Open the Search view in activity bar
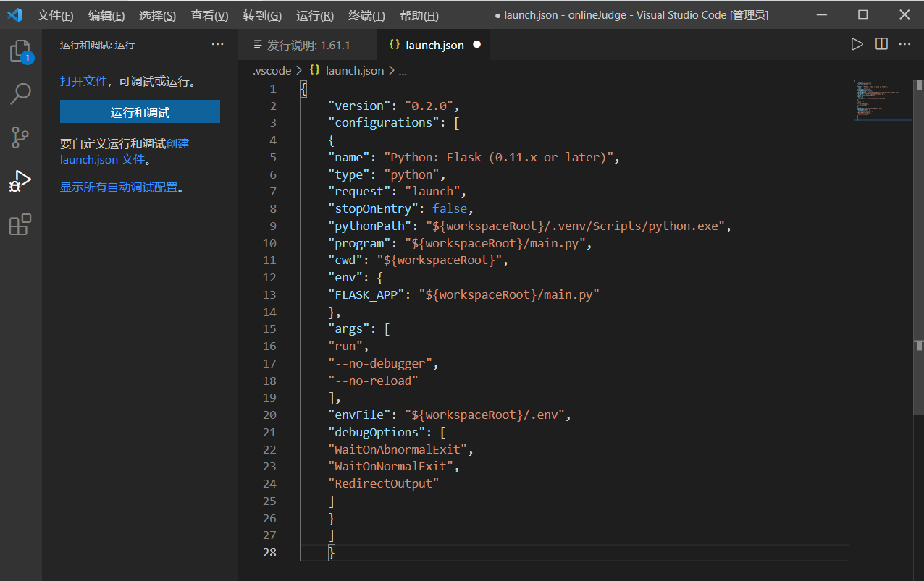This screenshot has width=924, height=581. pyautogui.click(x=20, y=93)
